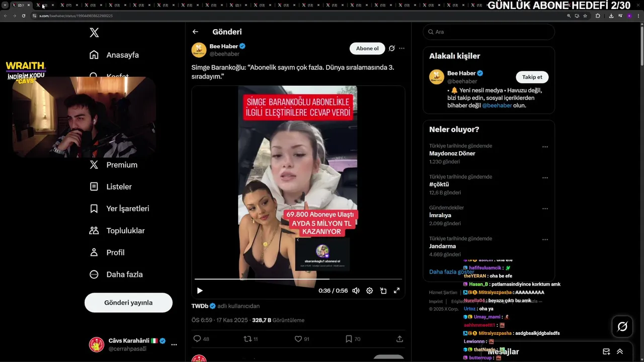Open account menu dots beside Câvs Karahânli
Image resolution: width=644 pixels, height=362 pixels.
pos(174,344)
